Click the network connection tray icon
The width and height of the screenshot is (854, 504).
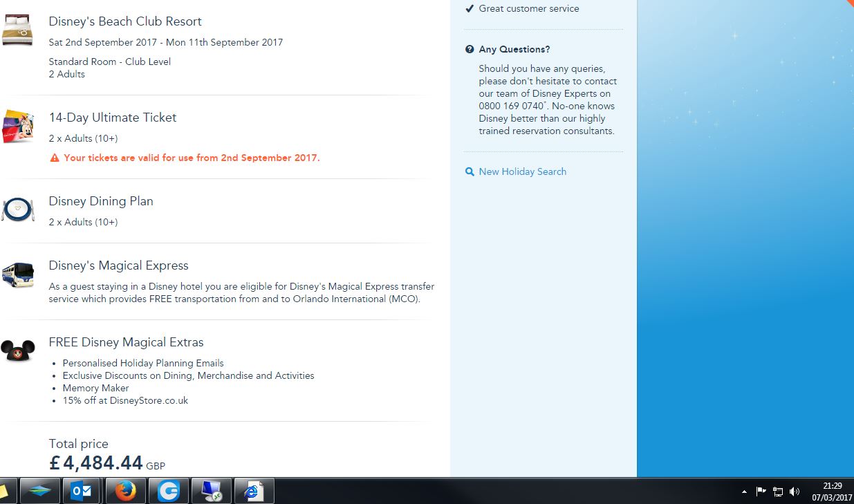[x=778, y=492]
